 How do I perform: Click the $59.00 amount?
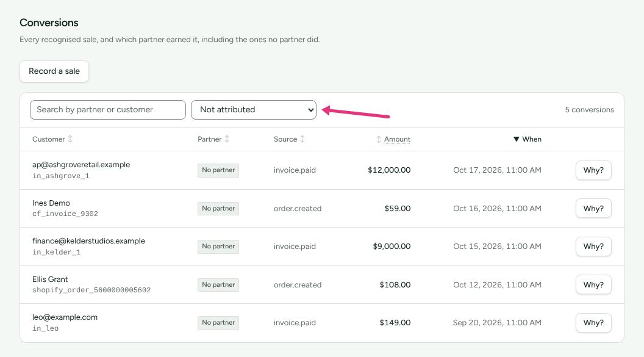pos(398,208)
